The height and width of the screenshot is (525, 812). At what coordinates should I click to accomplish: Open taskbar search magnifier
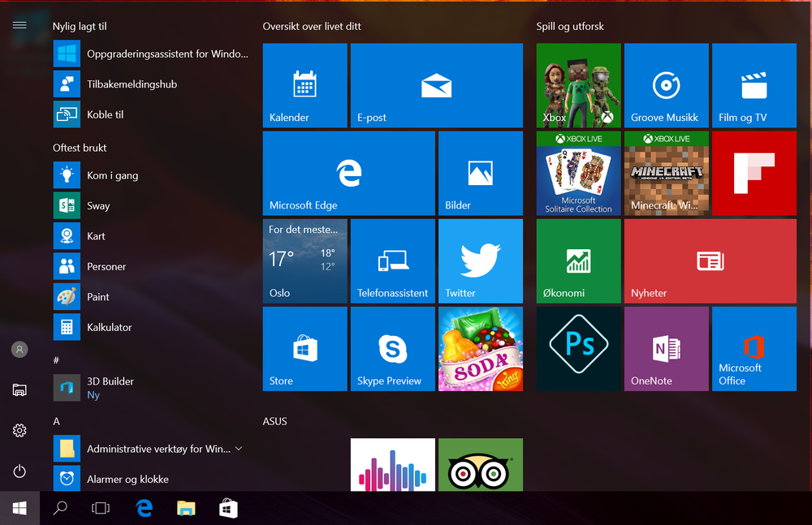60,509
